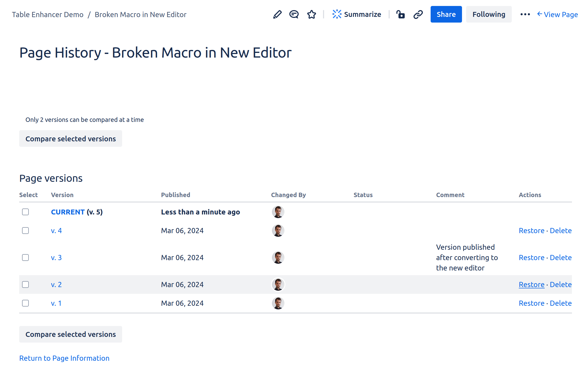
Task: Select the v. 4 version checkbox
Action: 25,231
